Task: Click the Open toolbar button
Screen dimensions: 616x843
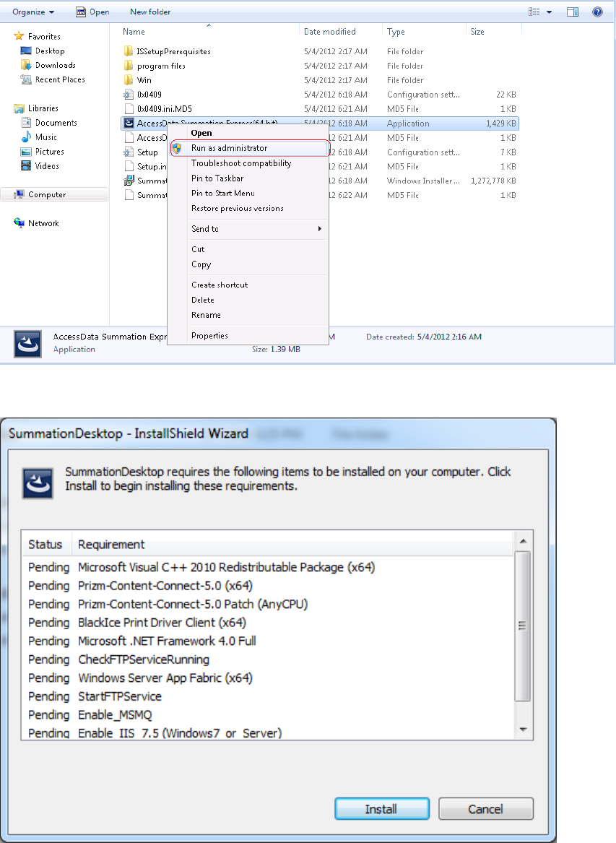Action: (92, 12)
